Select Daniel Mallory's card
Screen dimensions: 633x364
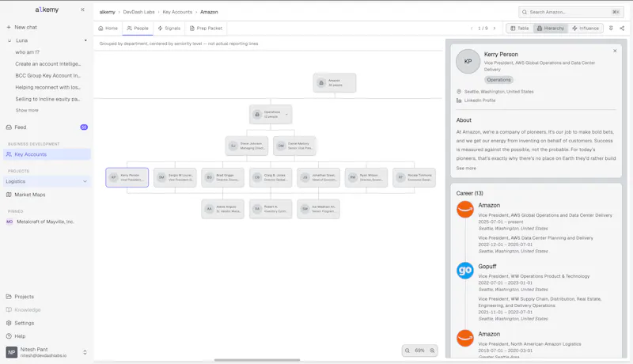pos(294,146)
